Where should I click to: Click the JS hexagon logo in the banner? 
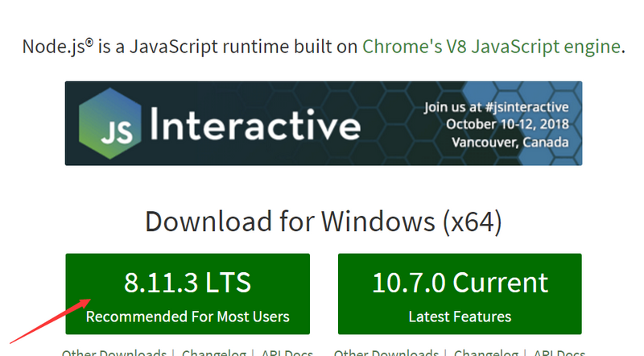110,123
